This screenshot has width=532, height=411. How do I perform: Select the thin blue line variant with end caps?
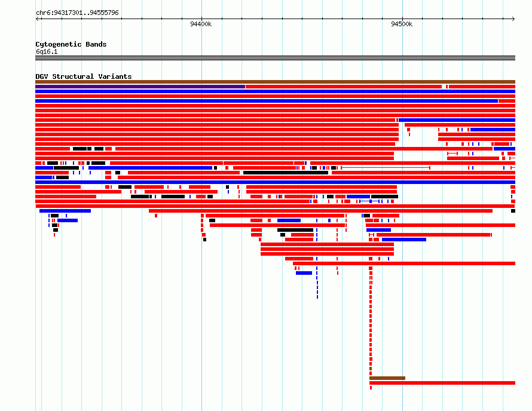tap(369, 201)
